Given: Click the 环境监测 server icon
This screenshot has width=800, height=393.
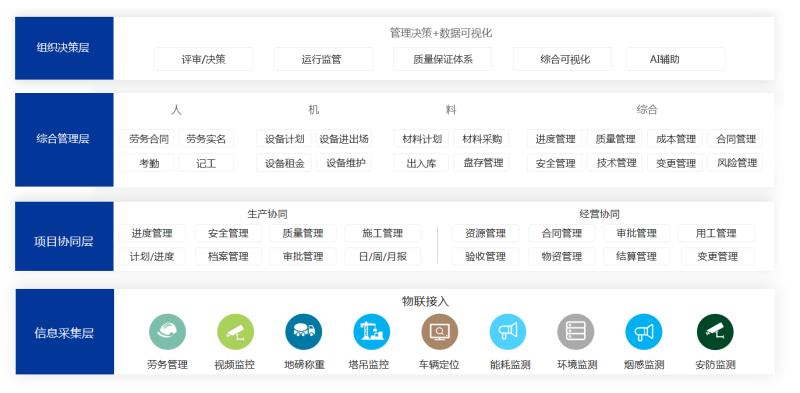Looking at the screenshot, I should (576, 332).
